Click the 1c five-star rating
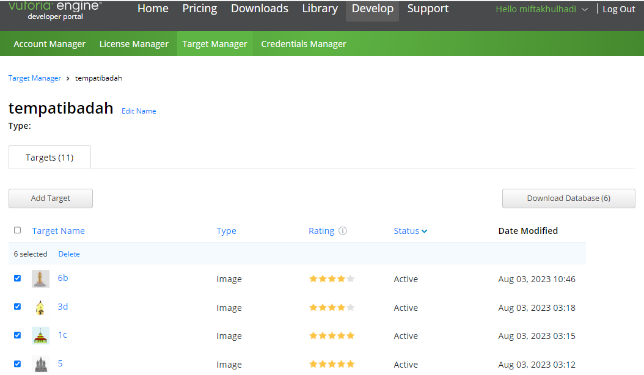This screenshot has width=644, height=375. tap(331, 336)
